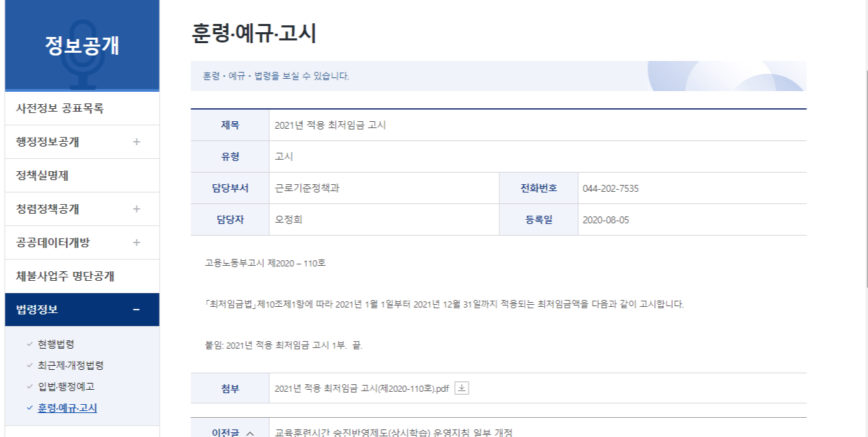868x437 pixels.
Task: Click the 정보공개 sidebar header
Action: pos(82,45)
